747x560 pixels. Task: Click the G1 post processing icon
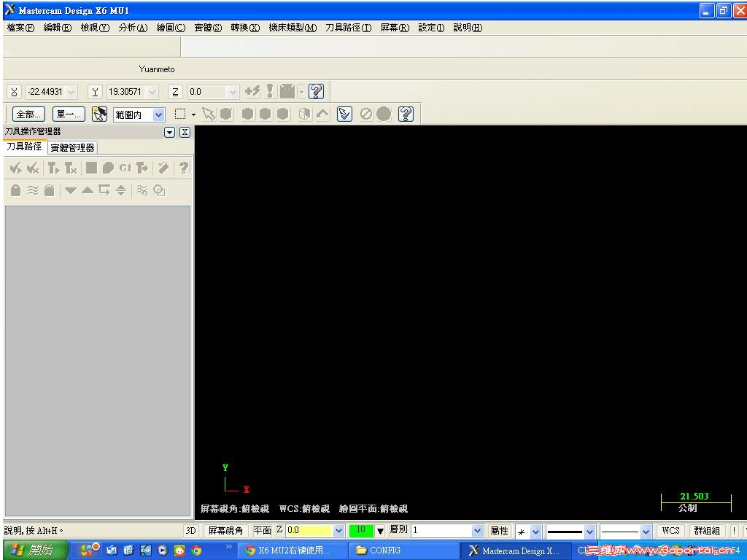(x=125, y=168)
